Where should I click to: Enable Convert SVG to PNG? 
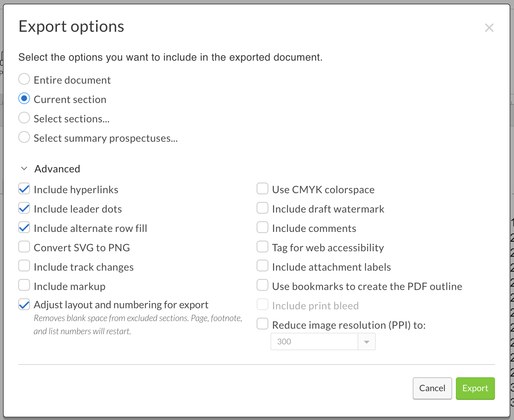pos(24,247)
